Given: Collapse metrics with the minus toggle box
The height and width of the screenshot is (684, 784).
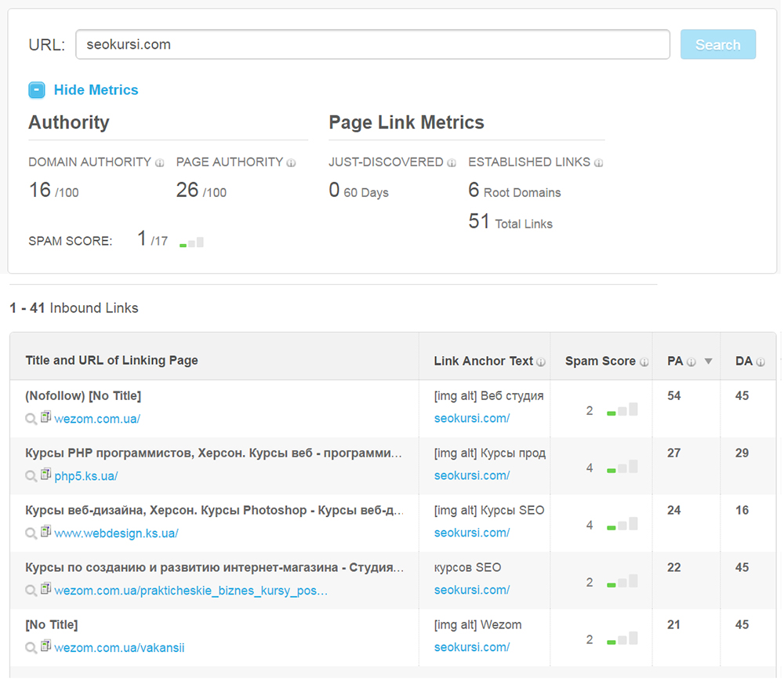Looking at the screenshot, I should pyautogui.click(x=37, y=90).
